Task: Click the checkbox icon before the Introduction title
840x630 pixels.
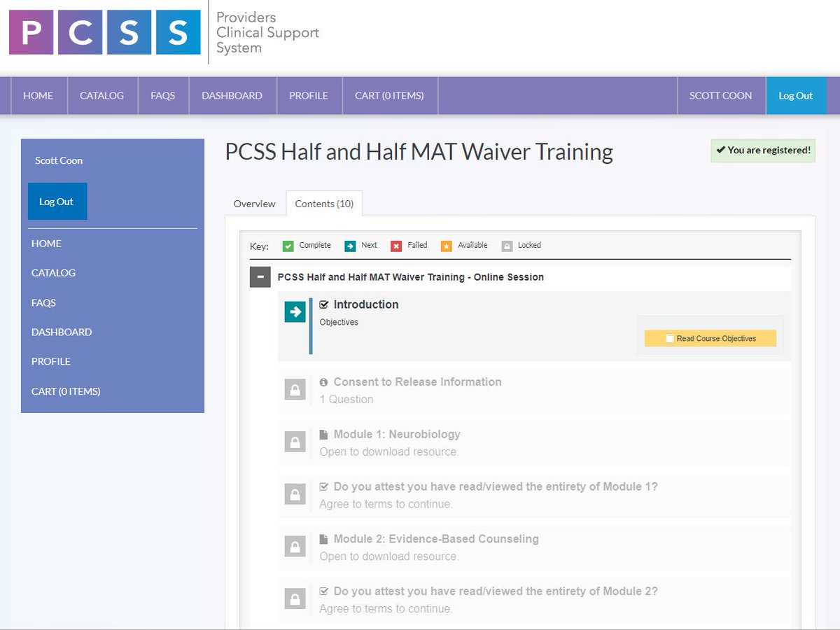Action: (324, 304)
